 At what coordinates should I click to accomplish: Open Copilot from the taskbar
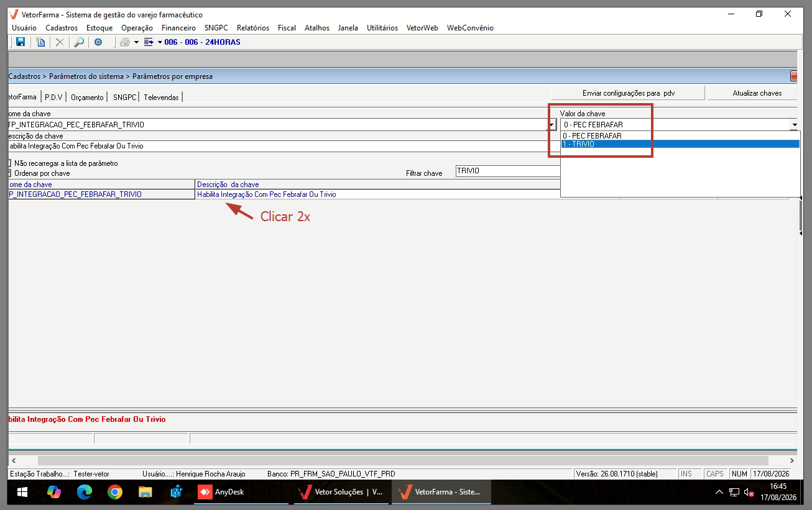tap(54, 492)
